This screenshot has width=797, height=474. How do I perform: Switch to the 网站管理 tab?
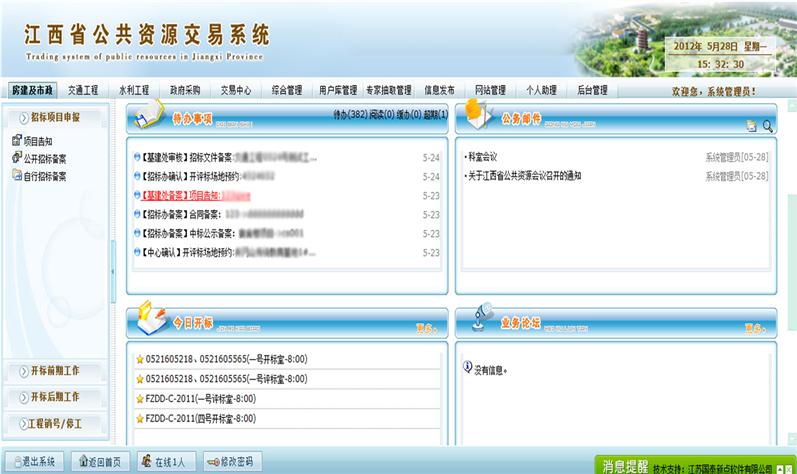(490, 90)
